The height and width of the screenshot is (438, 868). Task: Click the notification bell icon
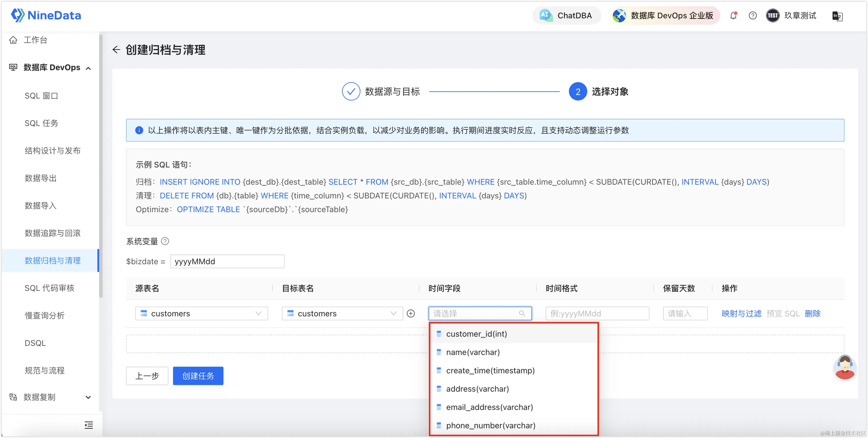coord(733,15)
